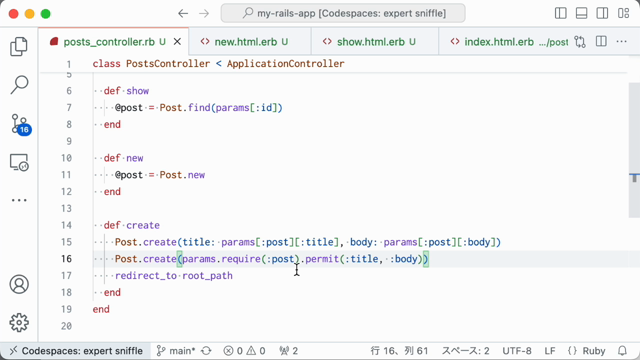Synchronize changes with the sync icon

(x=206, y=351)
